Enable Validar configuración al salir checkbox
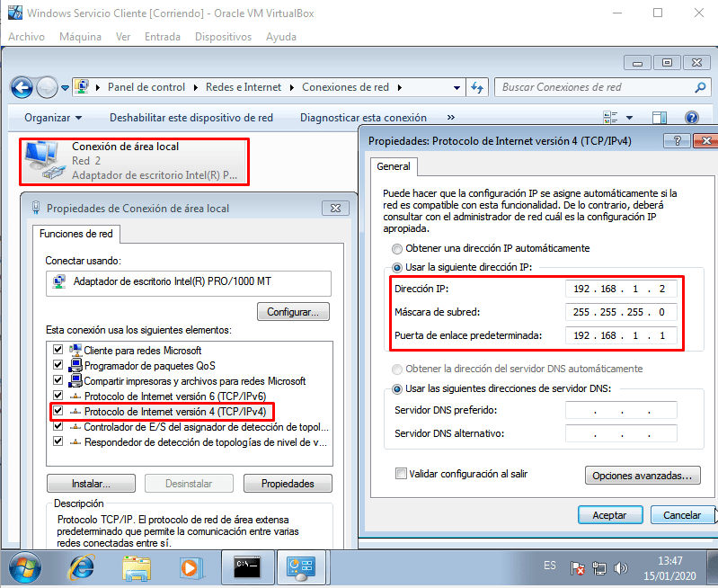This screenshot has width=718, height=588. (401, 473)
